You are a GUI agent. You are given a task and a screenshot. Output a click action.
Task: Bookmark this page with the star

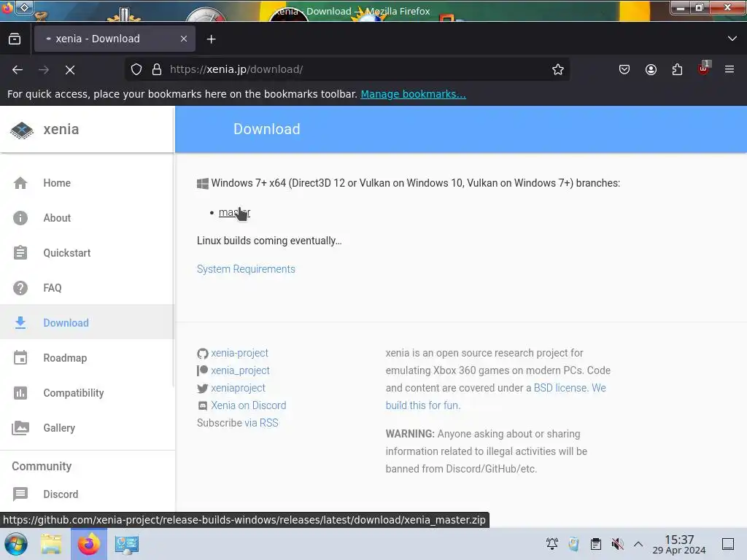pyautogui.click(x=558, y=69)
